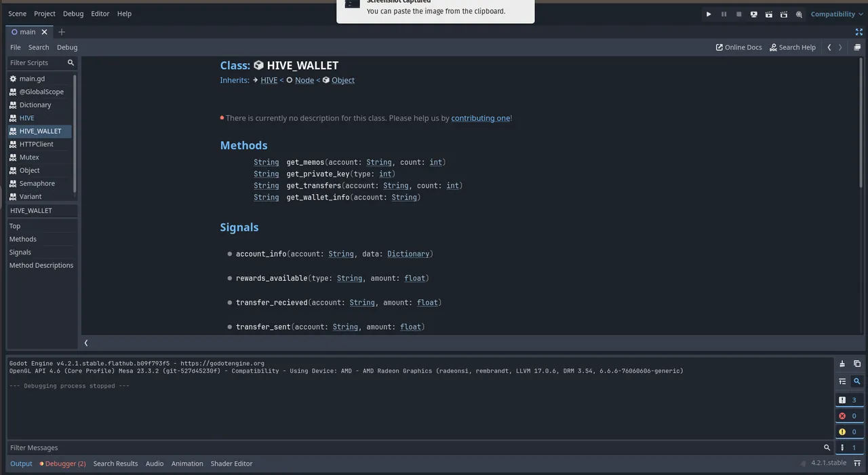Viewport: 868px width, 475px height.
Task: Clear output with broom icon
Action: coord(842,364)
